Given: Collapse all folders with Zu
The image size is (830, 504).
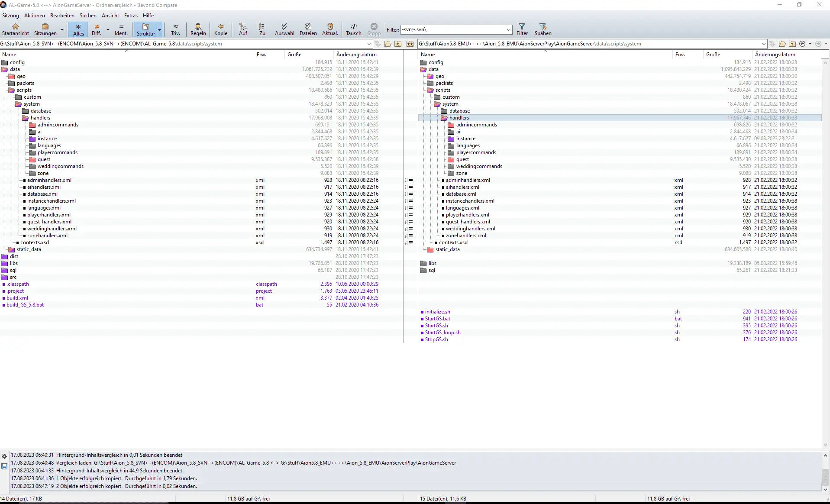Looking at the screenshot, I should [262, 29].
